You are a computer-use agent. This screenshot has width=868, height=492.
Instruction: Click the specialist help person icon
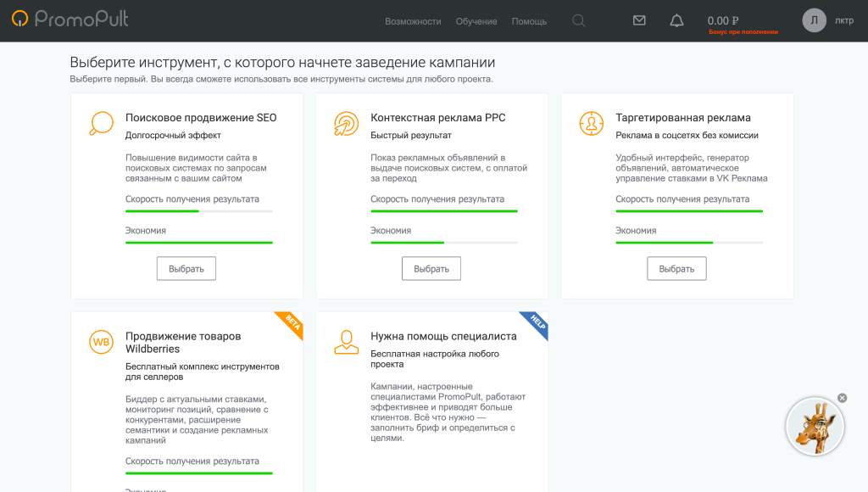pos(347,342)
